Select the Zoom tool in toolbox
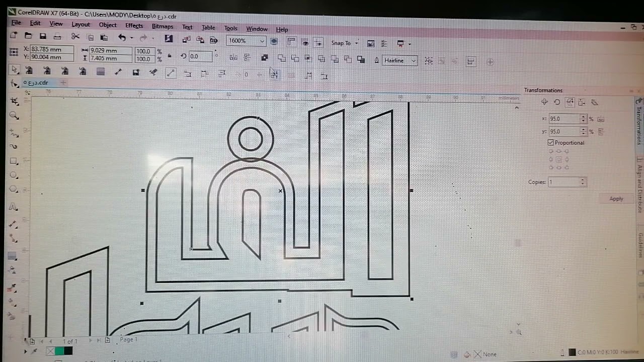Screen dimensions: 644x362 click(x=14, y=116)
